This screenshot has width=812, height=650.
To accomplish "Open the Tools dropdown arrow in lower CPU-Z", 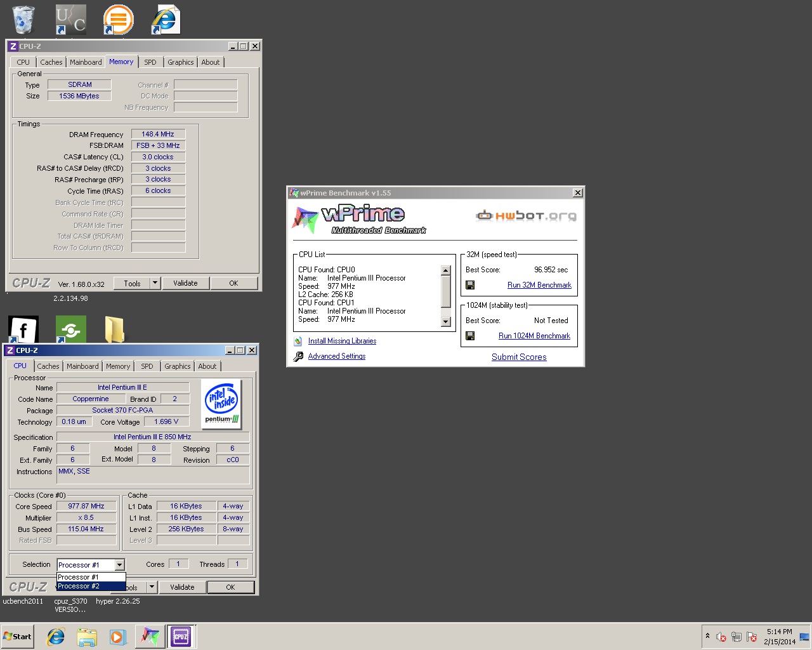I will [152, 587].
